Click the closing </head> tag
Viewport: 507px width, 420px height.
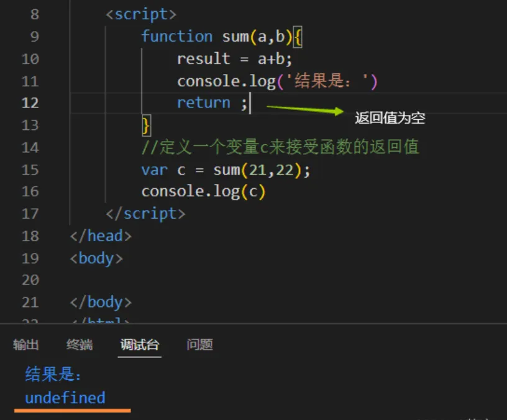[101, 236]
